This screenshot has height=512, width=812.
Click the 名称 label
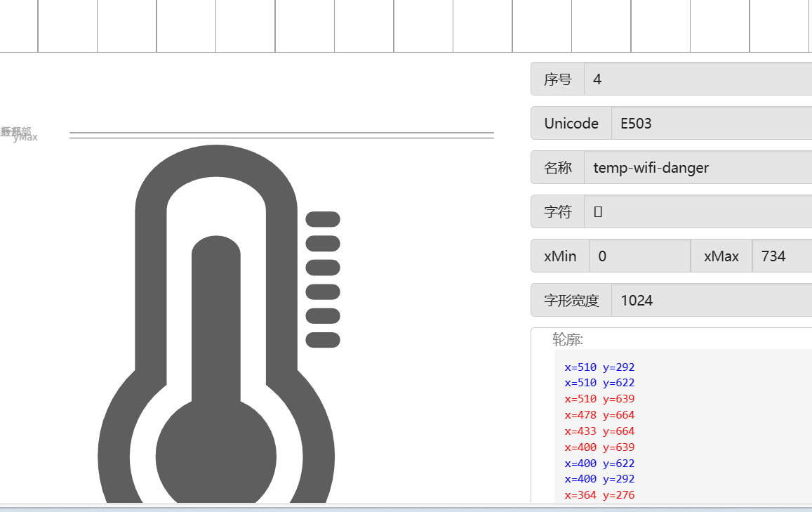tap(558, 167)
